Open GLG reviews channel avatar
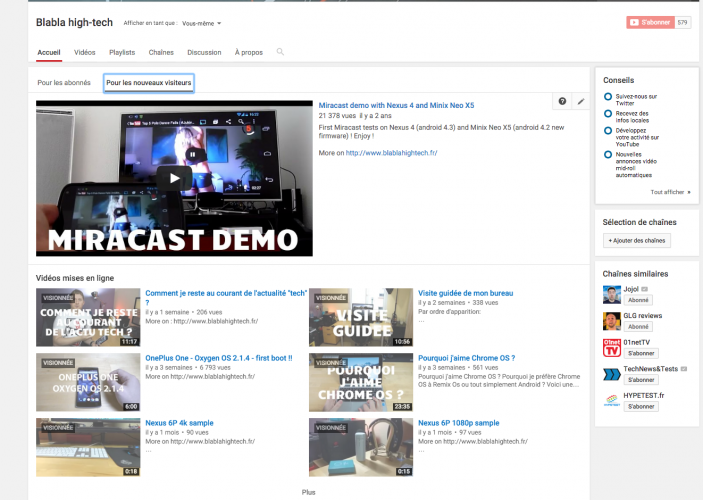The height and width of the screenshot is (500, 703). [x=612, y=321]
